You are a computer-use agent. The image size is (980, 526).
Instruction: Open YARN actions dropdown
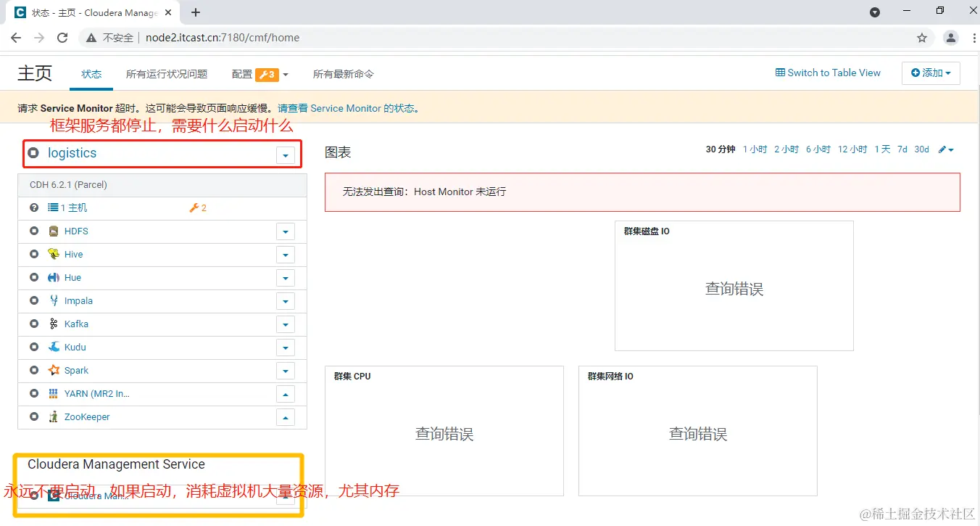click(286, 395)
